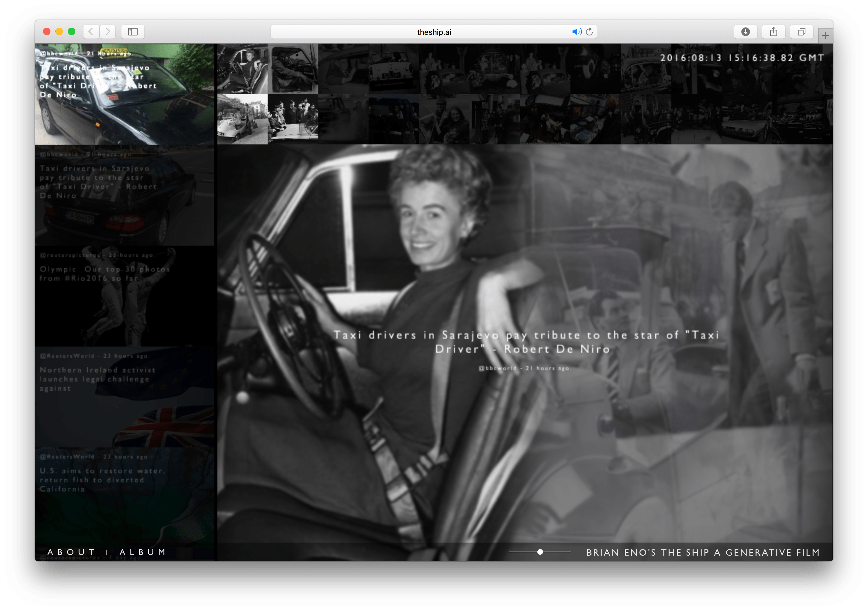Adjust the volume slider at the bottom
This screenshot has height=611, width=868.
540,552
